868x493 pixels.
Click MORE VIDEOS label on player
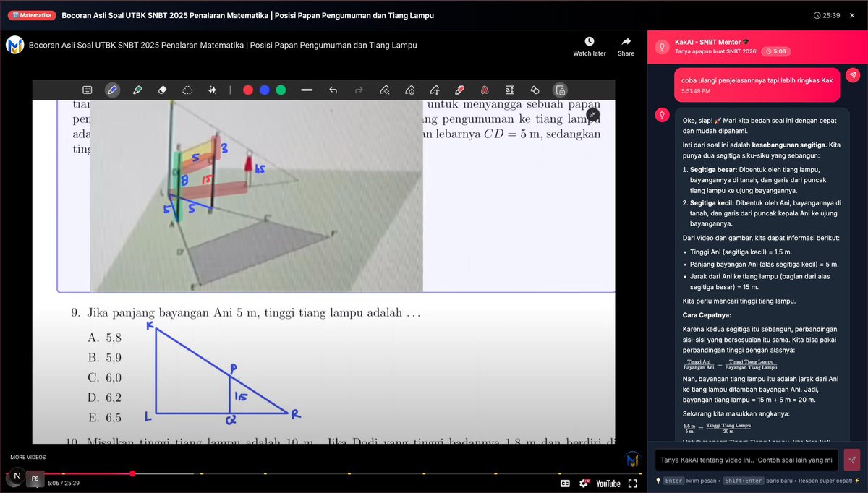[27, 457]
